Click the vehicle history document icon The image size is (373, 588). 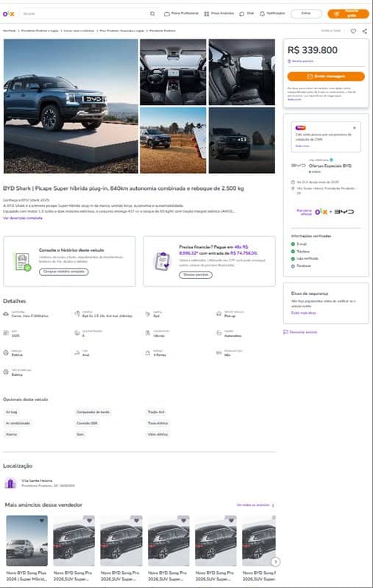tap(23, 262)
